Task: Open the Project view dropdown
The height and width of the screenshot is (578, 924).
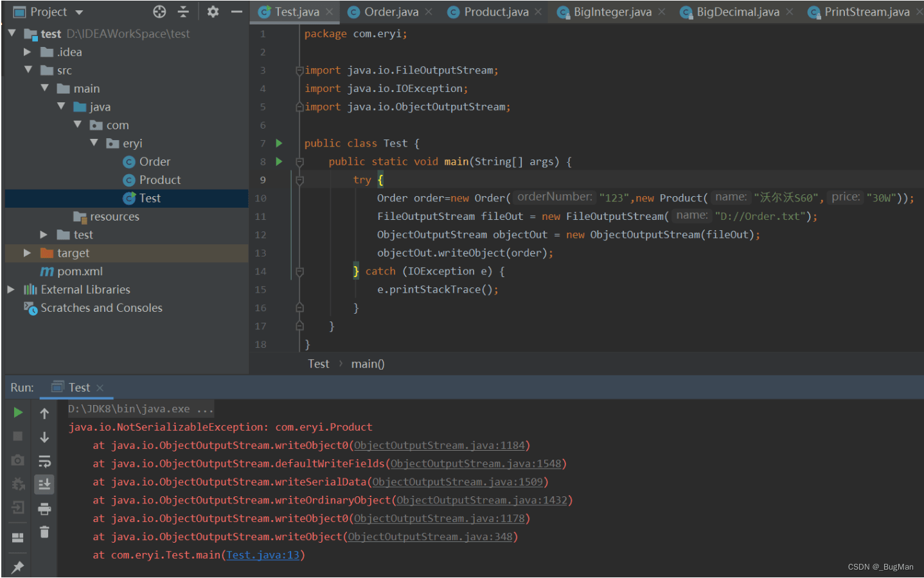Action: (x=80, y=12)
